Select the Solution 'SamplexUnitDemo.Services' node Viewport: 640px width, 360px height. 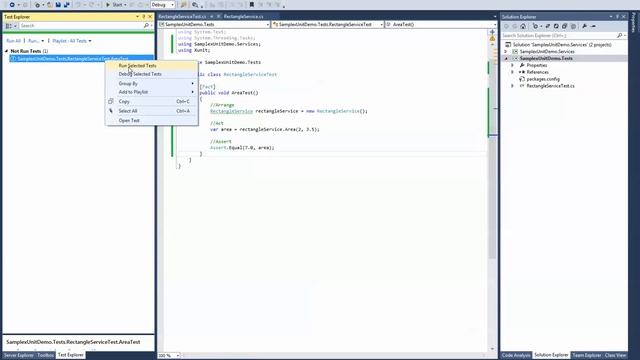(x=558, y=44)
